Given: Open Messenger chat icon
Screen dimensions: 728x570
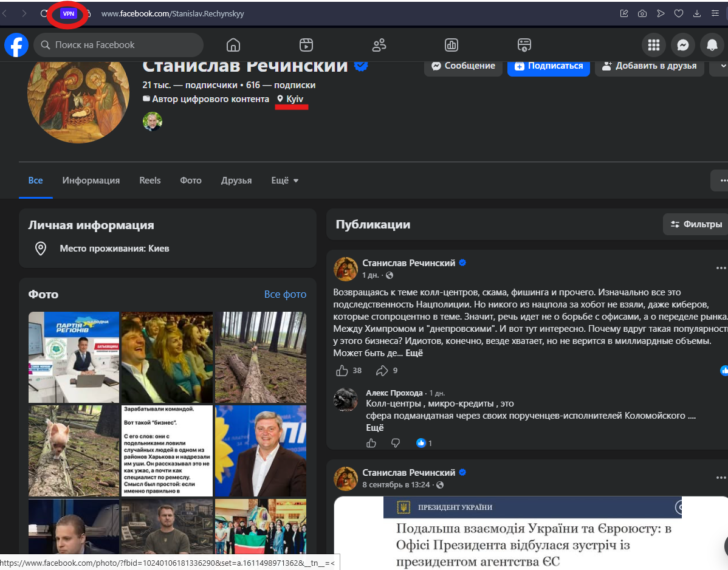Looking at the screenshot, I should (x=682, y=45).
